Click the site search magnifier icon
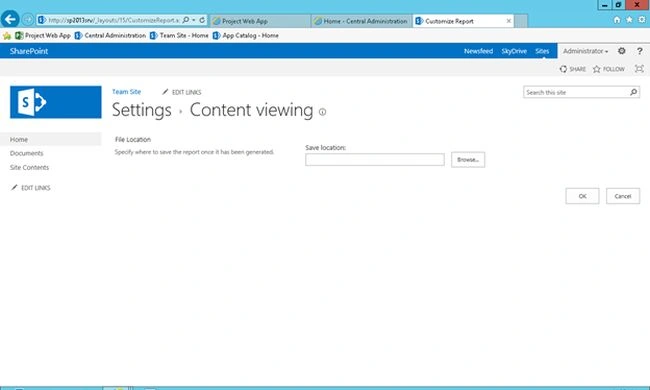Image resolution: width=650 pixels, height=390 pixels. pyautogui.click(x=633, y=92)
